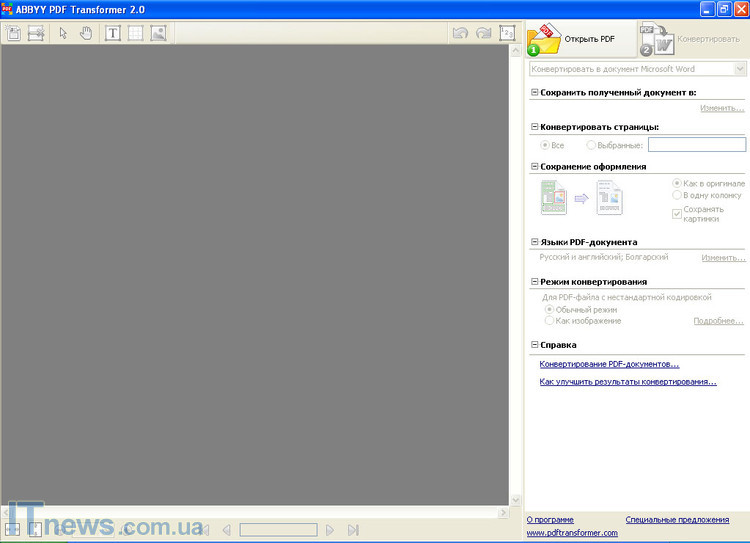The height and width of the screenshot is (543, 750).
Task: Collapse the Языки PDF-документа section
Action: pos(535,242)
